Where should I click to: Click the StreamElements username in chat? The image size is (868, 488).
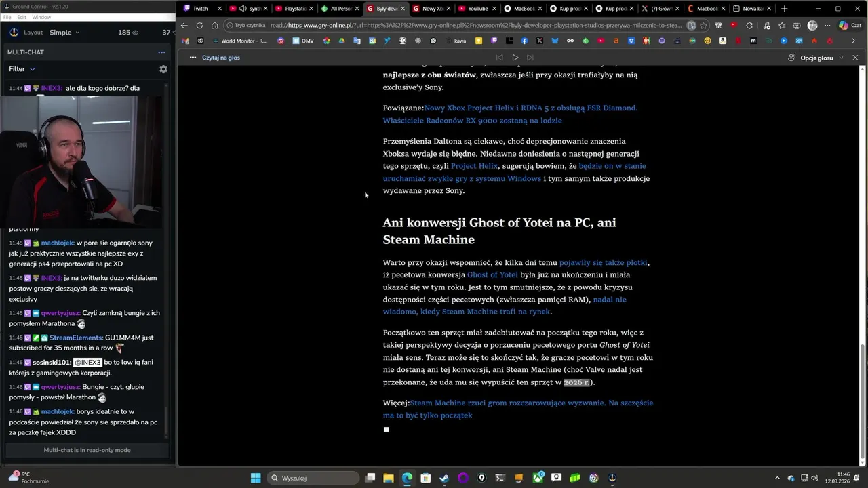pyautogui.click(x=77, y=338)
